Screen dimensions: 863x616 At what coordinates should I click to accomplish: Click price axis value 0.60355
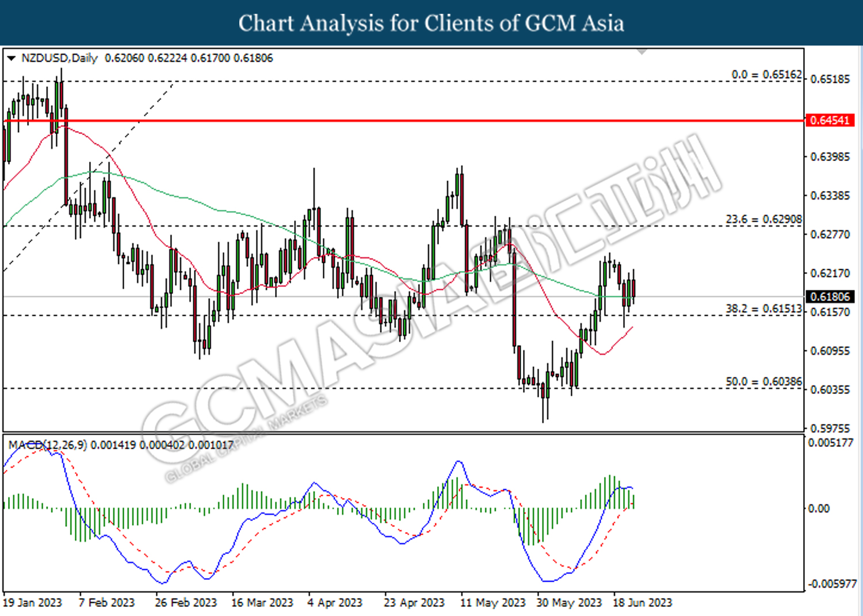coord(830,389)
